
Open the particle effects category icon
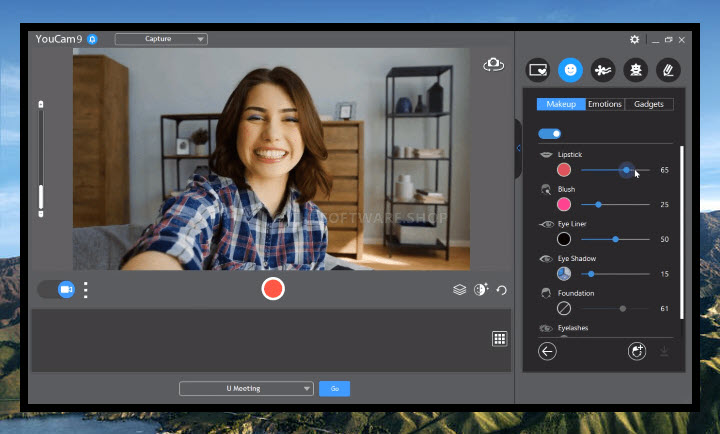tap(603, 70)
